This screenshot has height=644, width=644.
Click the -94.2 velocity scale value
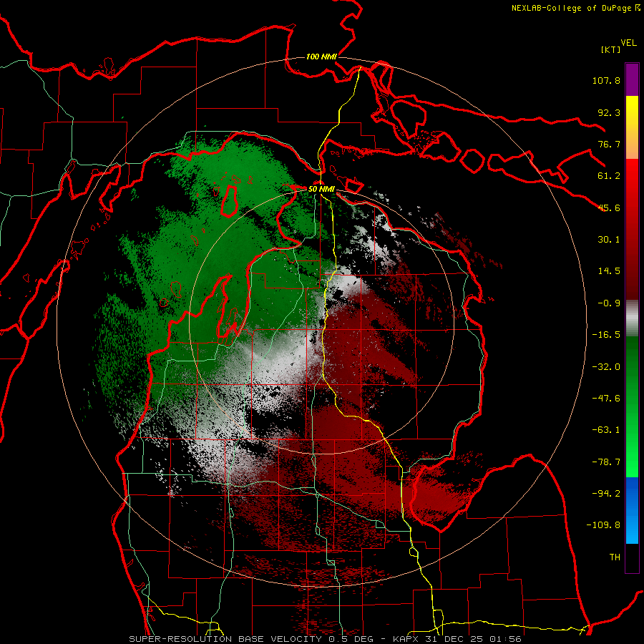pos(606,494)
